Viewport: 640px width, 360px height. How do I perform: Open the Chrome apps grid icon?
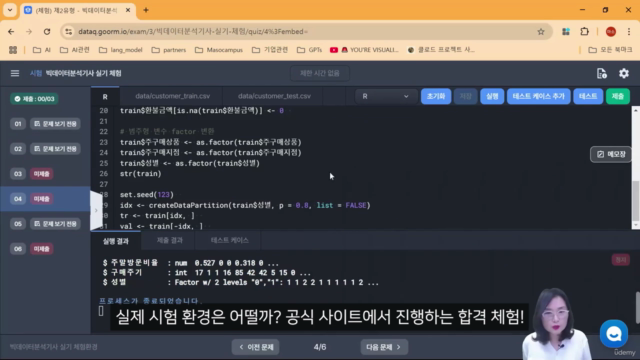point(13,50)
